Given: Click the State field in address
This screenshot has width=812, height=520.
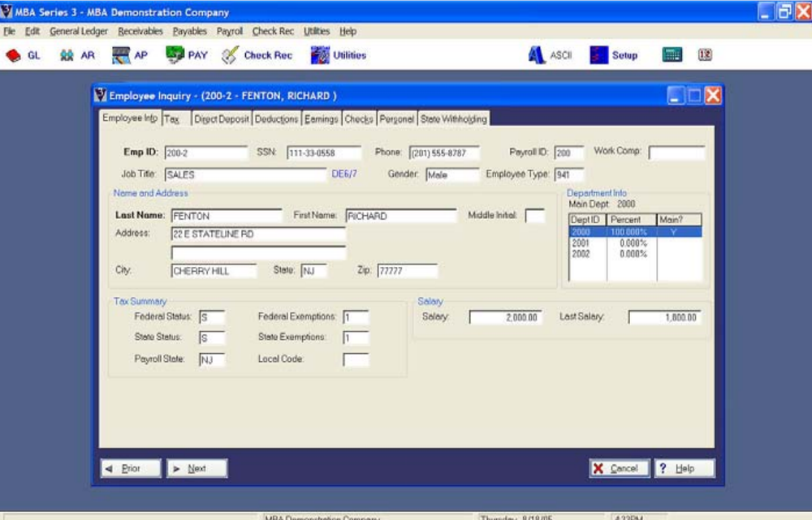Looking at the screenshot, I should click(313, 271).
